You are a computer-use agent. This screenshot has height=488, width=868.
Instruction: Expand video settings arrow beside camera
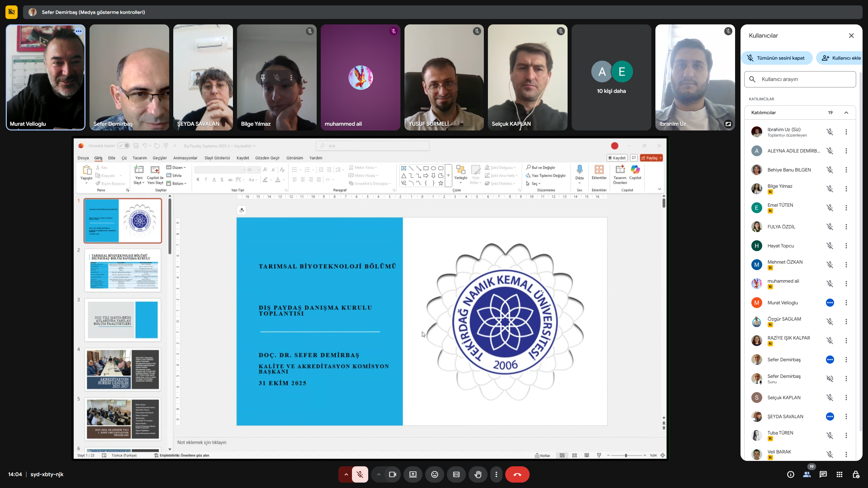click(x=379, y=474)
